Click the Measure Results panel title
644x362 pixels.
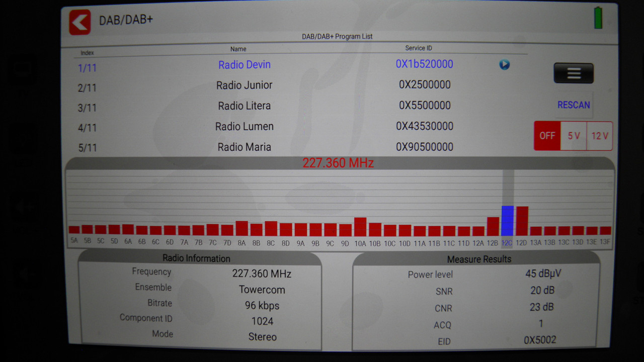tap(479, 259)
